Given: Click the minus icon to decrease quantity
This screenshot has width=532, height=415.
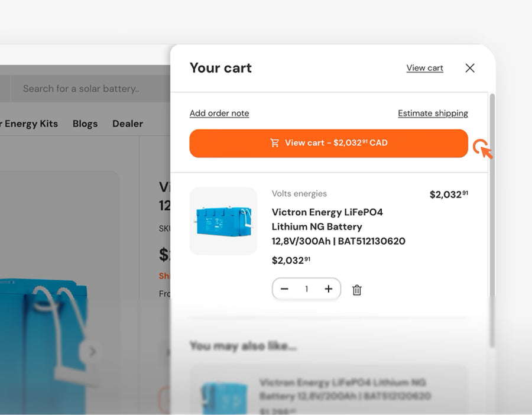Looking at the screenshot, I should coord(284,289).
